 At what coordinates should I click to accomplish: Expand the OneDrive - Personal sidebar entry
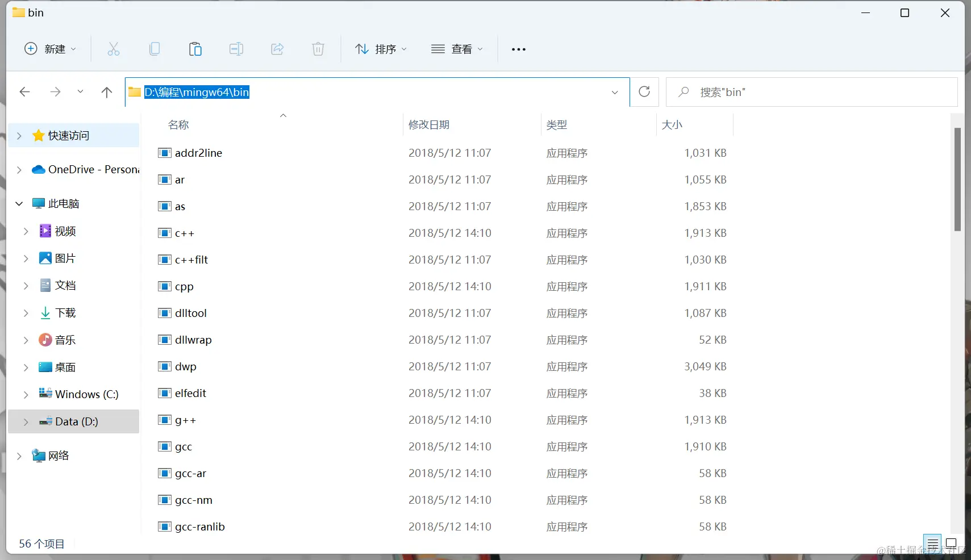tap(19, 169)
